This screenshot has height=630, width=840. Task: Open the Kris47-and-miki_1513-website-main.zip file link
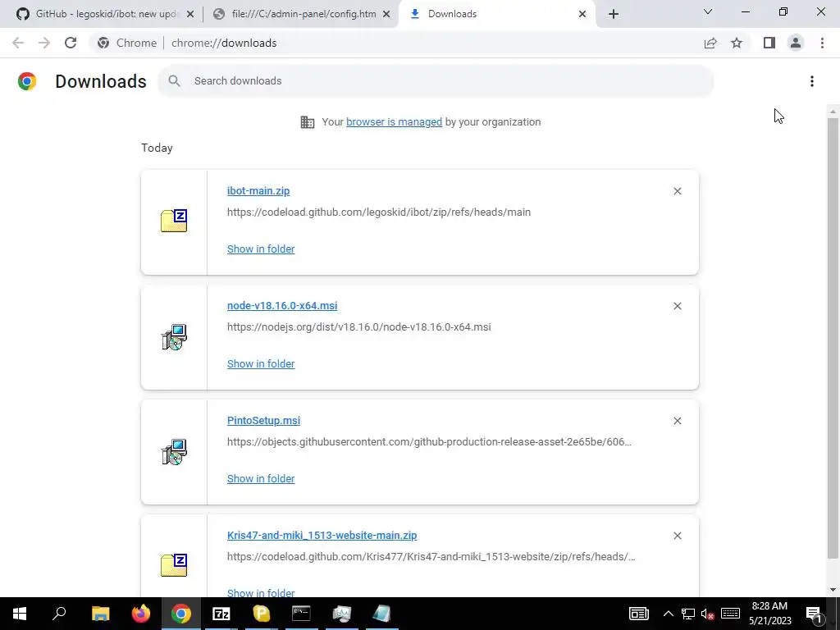pos(322,535)
